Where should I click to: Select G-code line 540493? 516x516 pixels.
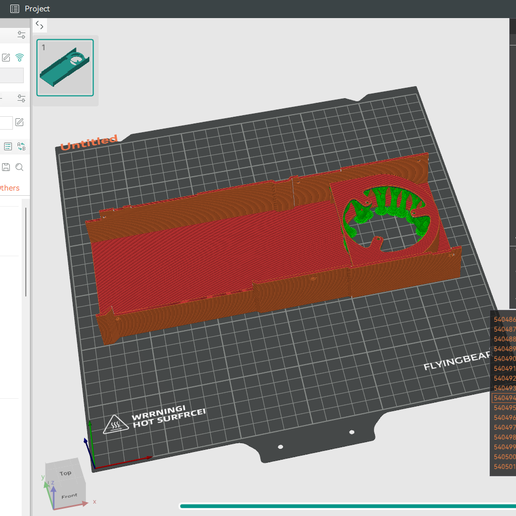504,388
